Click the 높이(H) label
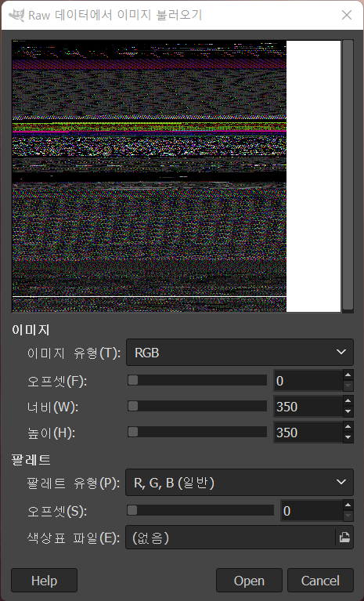Image resolution: width=364 pixels, height=601 pixels. tap(52, 433)
